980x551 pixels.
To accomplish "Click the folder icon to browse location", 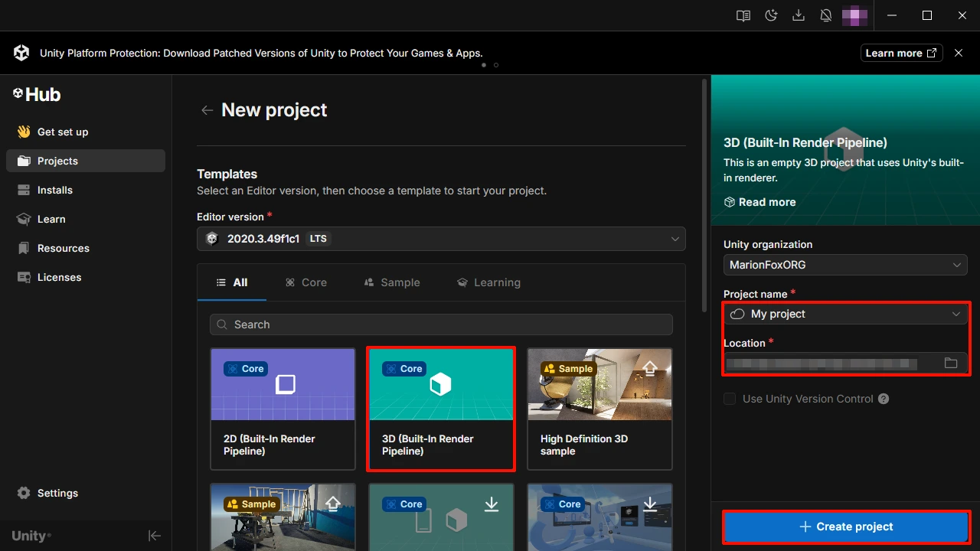I will pyautogui.click(x=951, y=364).
